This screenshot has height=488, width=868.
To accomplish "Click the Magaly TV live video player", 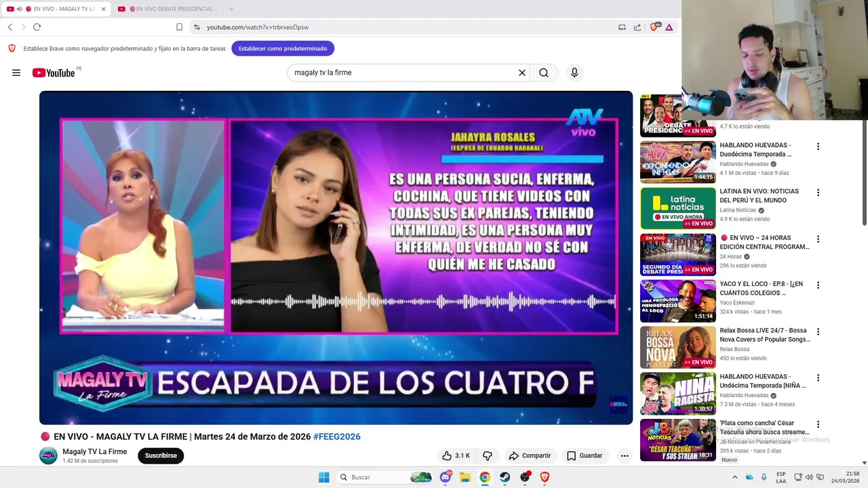I will (x=336, y=258).
